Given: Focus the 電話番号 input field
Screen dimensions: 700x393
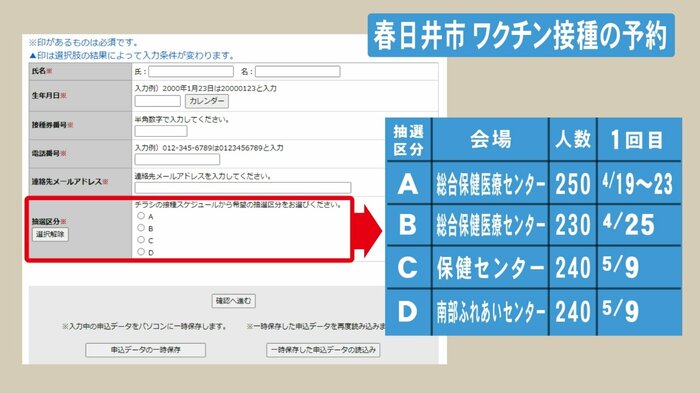Looking at the screenshot, I should (177, 159).
